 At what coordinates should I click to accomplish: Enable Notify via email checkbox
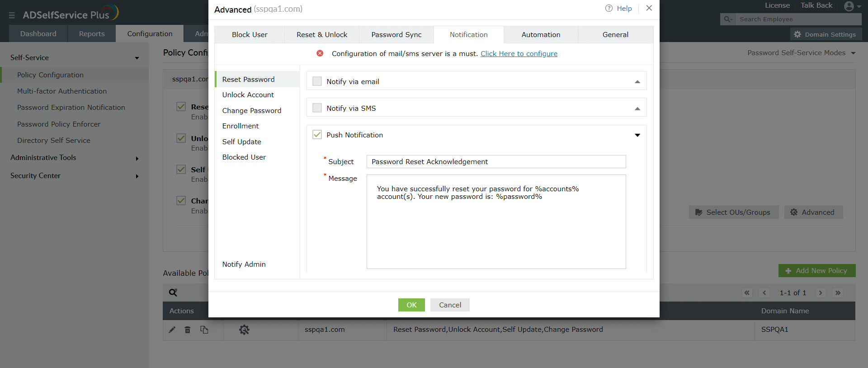click(317, 81)
